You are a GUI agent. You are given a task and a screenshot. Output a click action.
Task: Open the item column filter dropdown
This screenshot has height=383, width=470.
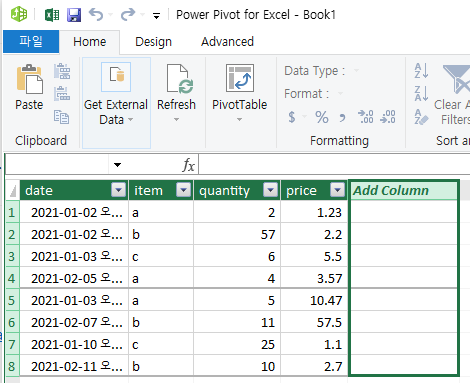coord(183,190)
